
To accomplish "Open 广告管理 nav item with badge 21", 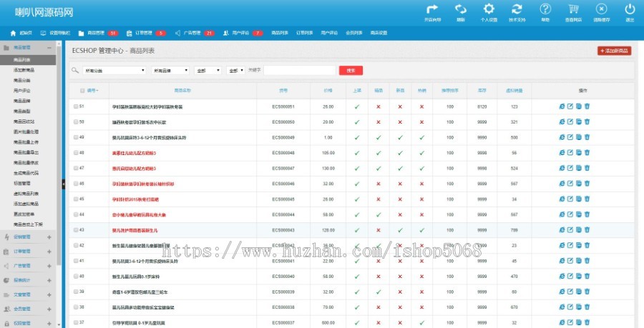I will coord(195,33).
